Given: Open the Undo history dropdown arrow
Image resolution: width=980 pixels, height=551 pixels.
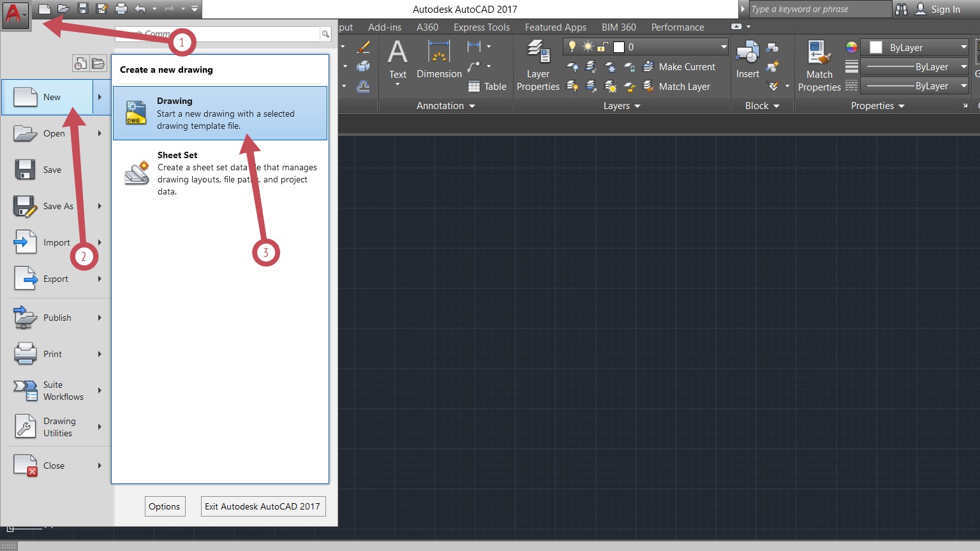Looking at the screenshot, I should coord(154,9).
